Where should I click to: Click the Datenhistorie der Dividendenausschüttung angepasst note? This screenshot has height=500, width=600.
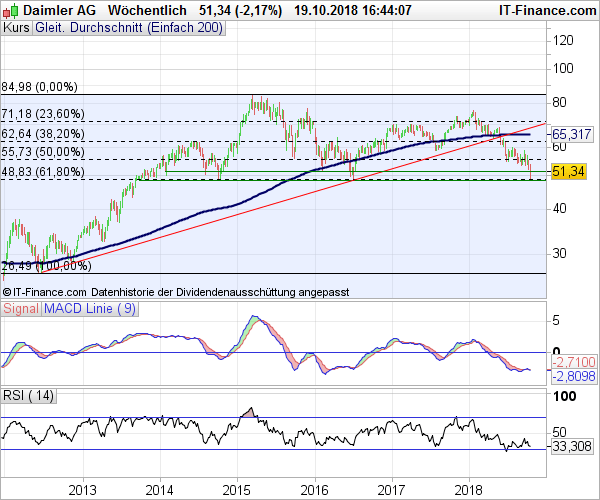pos(220,293)
